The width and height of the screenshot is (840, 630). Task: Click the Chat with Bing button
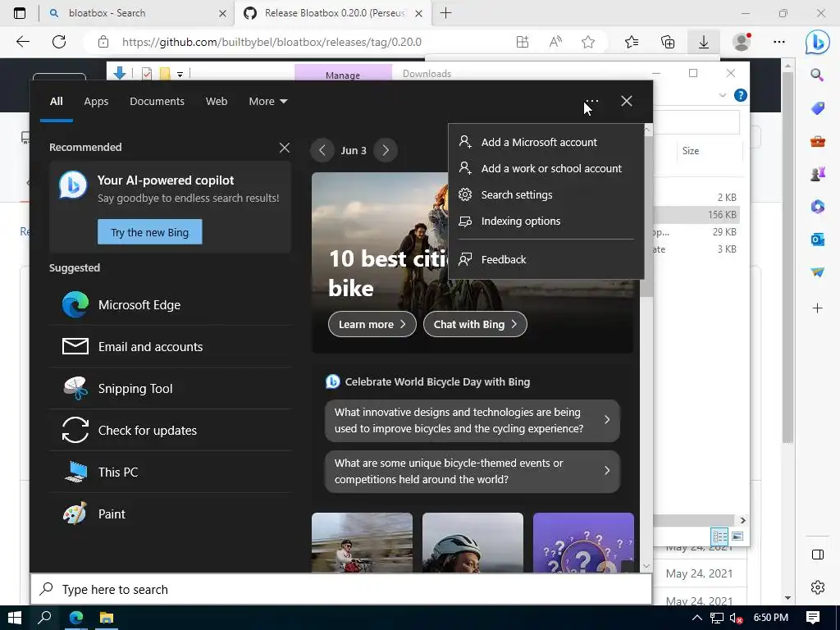pyautogui.click(x=475, y=324)
